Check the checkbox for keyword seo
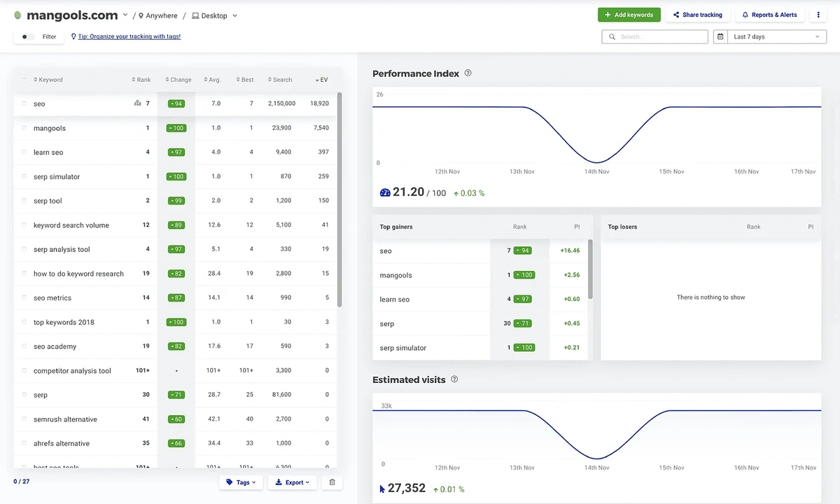This screenshot has width=840, height=504. [24, 104]
